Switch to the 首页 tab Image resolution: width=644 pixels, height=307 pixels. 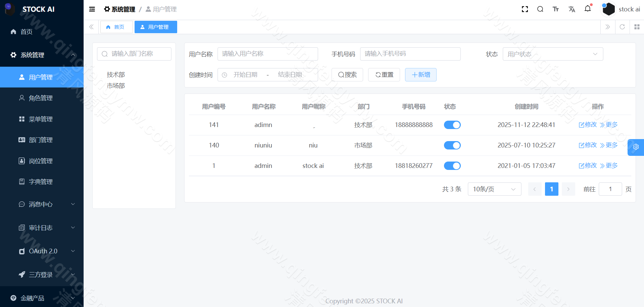pos(116,27)
